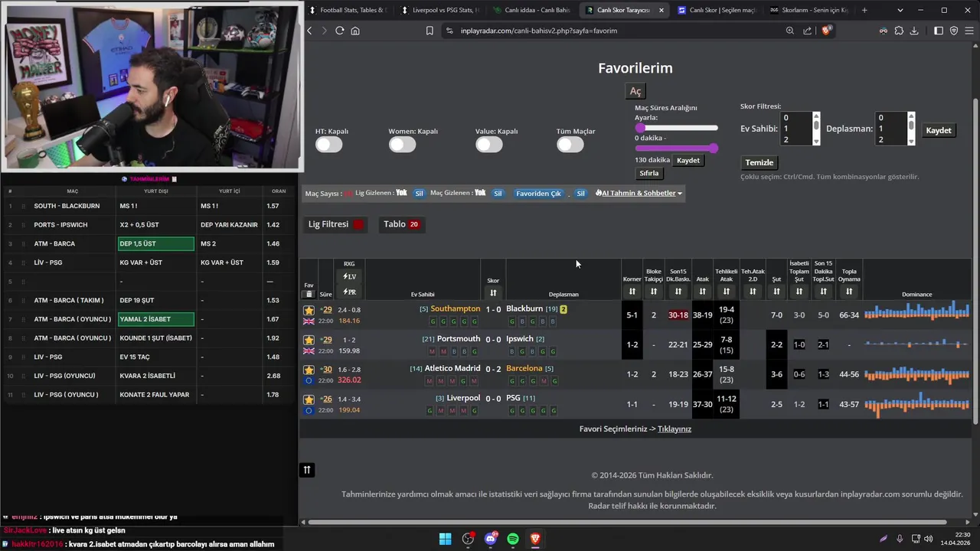Image resolution: width=980 pixels, height=551 pixels.
Task: Toggle the browser sidebar panel
Action: (x=939, y=31)
